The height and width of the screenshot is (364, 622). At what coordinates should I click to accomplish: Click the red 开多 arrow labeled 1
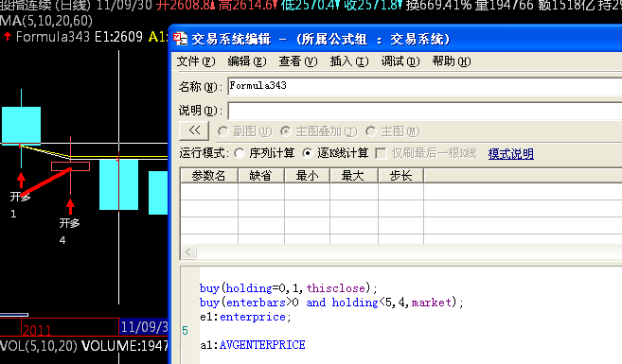click(x=21, y=181)
